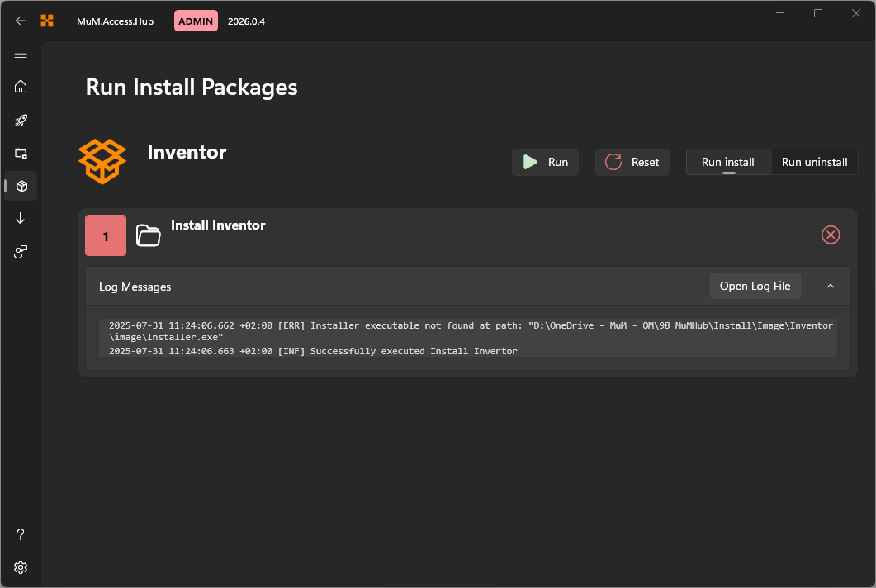Click the folder icon beside Install Inventor
Image resolution: width=876 pixels, height=588 pixels.
[148, 235]
